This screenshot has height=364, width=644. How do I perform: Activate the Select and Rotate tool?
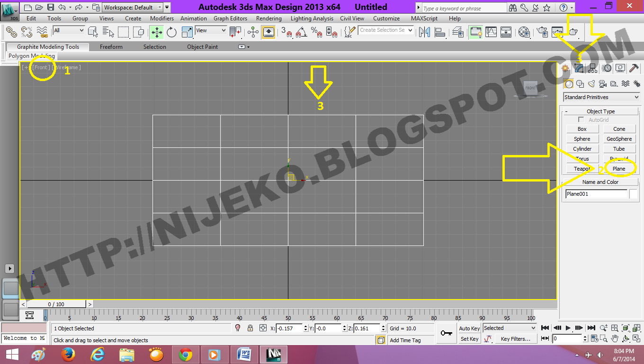pyautogui.click(x=172, y=32)
